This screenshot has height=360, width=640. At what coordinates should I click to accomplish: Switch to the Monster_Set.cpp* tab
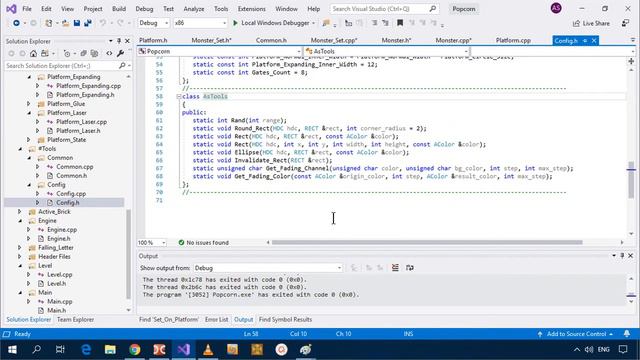click(334, 40)
